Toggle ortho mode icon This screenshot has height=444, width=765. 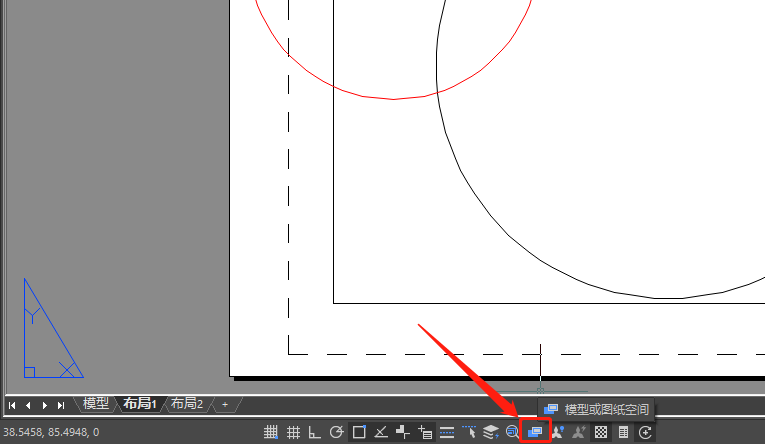[x=314, y=432]
